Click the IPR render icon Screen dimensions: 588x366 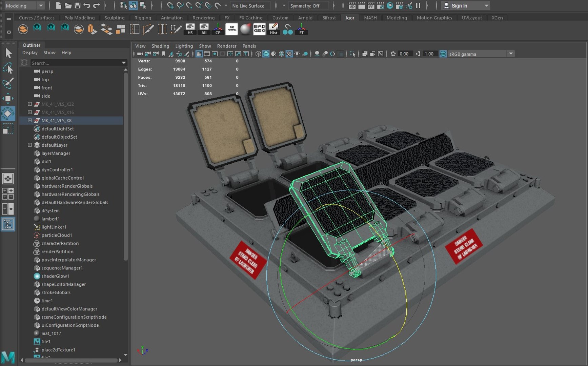371,5
